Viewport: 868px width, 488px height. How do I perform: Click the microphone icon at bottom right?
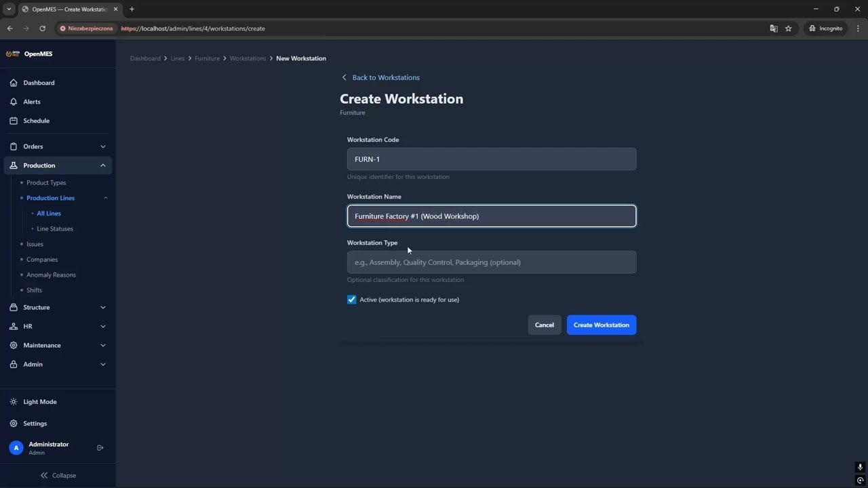(860, 468)
